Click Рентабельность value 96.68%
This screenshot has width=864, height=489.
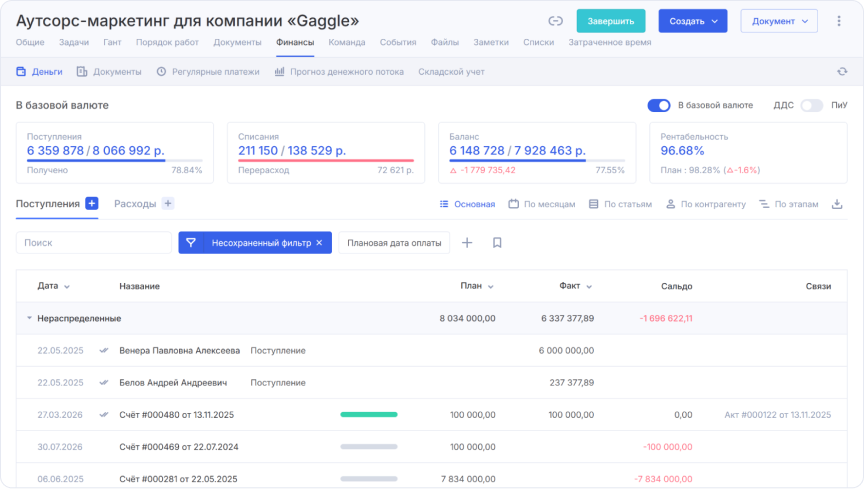pos(682,151)
